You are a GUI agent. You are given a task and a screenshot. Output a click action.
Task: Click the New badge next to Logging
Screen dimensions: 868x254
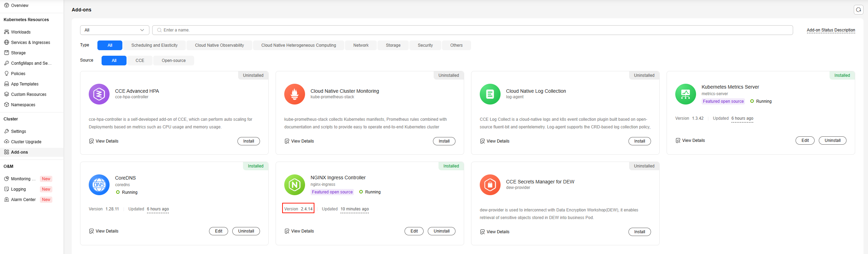(46, 189)
